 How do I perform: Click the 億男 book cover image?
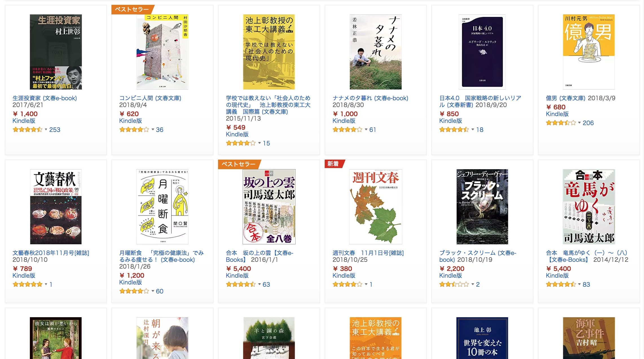589,52
